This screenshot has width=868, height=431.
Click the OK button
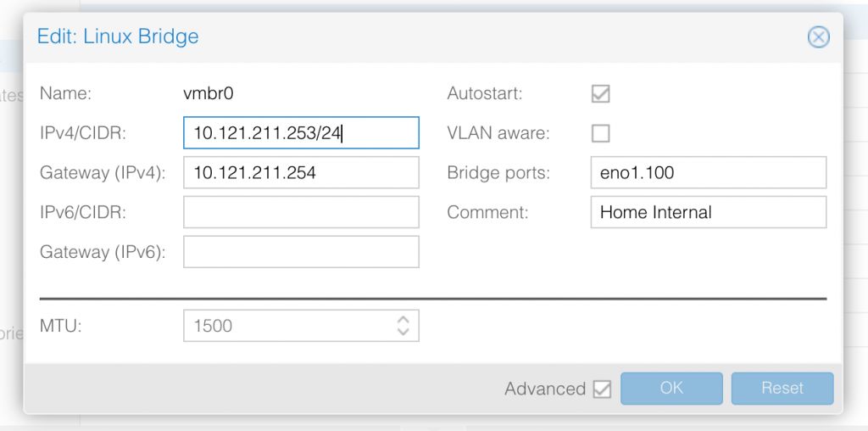coord(670,388)
